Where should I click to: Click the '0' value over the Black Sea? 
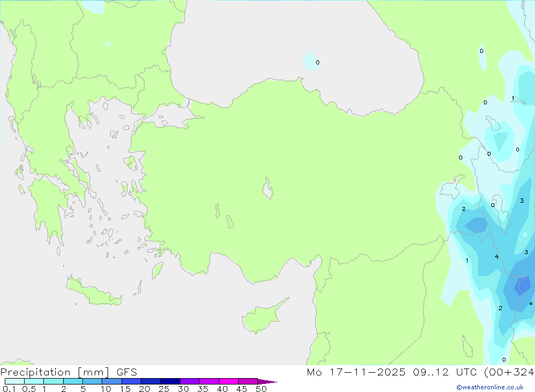(x=318, y=63)
